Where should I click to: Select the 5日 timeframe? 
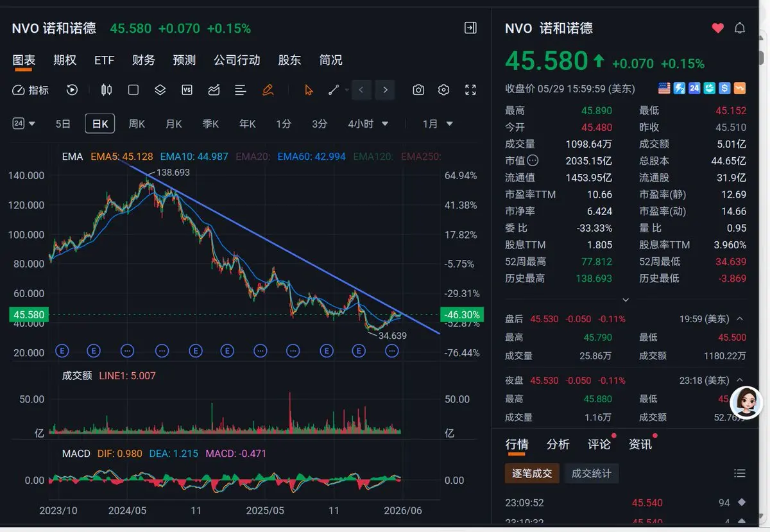click(x=63, y=124)
